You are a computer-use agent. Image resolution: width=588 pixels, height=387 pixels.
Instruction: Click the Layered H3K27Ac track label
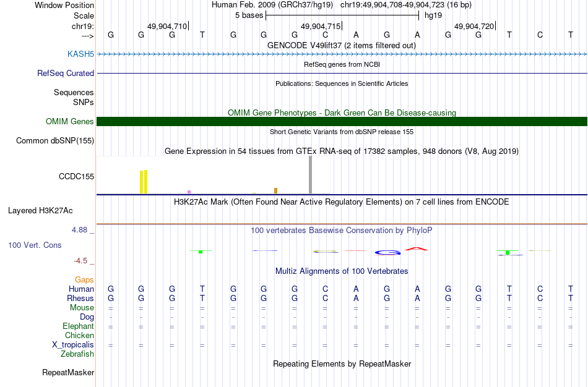[40, 211]
